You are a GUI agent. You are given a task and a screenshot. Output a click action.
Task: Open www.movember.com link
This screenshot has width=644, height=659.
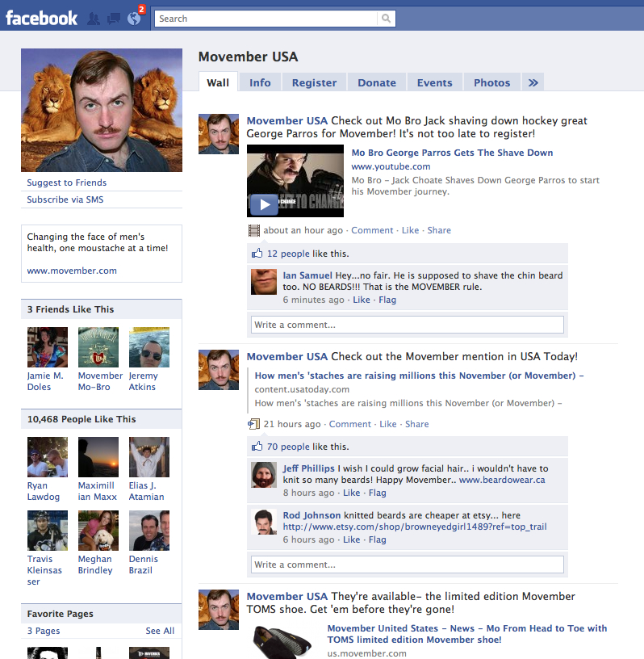(72, 271)
